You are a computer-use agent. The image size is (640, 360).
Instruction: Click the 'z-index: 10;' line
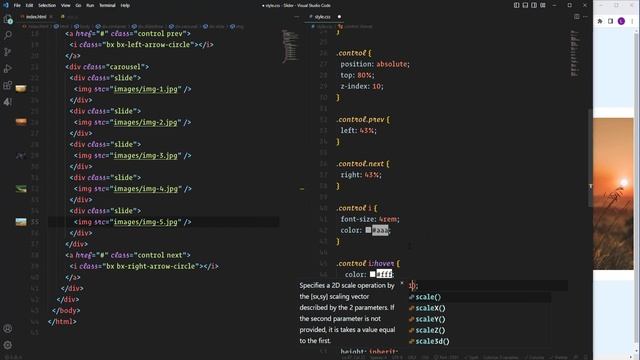click(x=362, y=86)
